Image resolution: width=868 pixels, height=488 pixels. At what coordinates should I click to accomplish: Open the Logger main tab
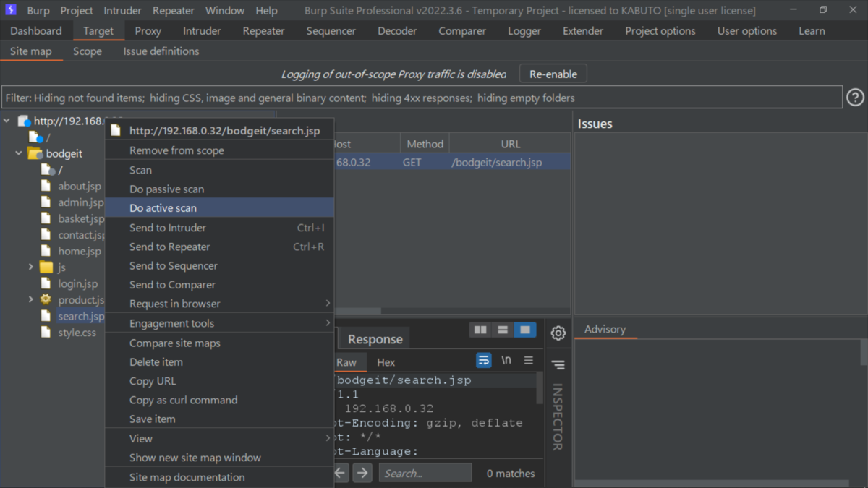point(524,31)
